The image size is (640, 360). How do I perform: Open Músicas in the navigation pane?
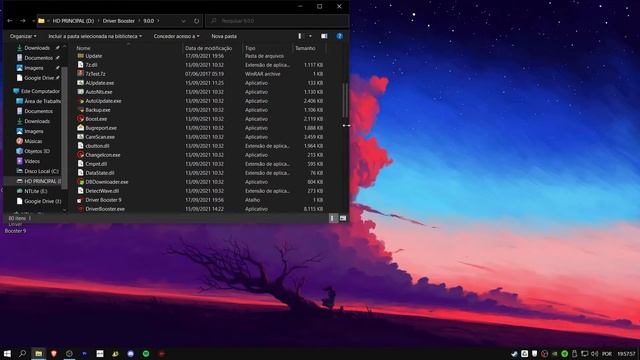pyautogui.click(x=29, y=141)
